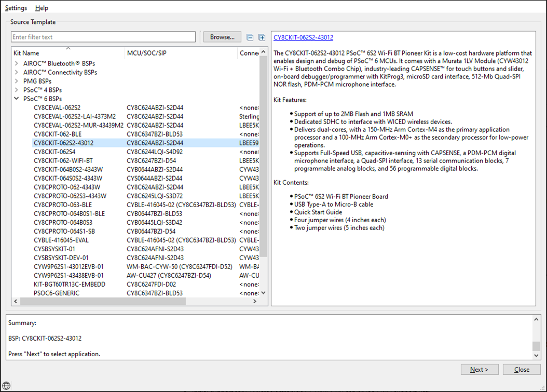Expand the PSoC 4 BSPs group
Screen dimensions: 547x392
[x=17, y=90]
